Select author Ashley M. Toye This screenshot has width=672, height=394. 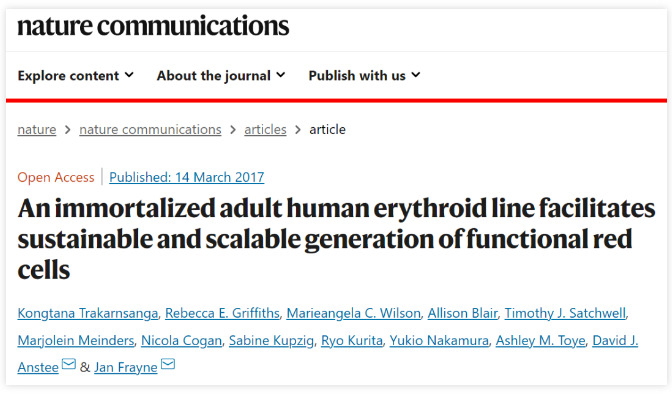(x=540, y=340)
